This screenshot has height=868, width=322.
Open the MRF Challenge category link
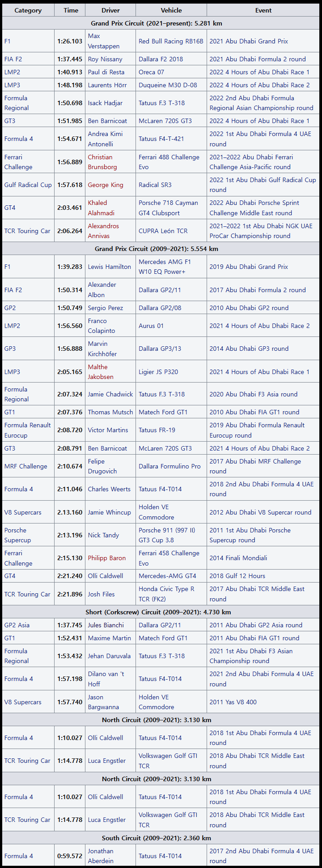(x=25, y=466)
